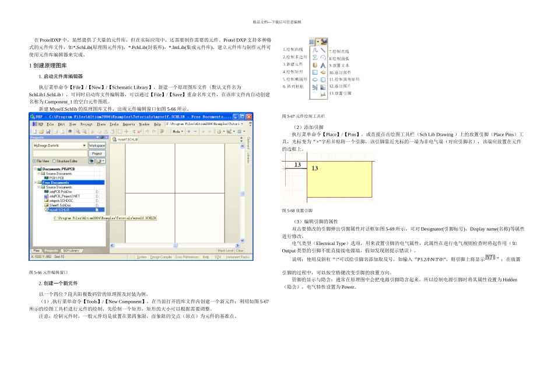Click the add part icon in drawing palette
This screenshot has width=554, height=392.
click(323, 72)
